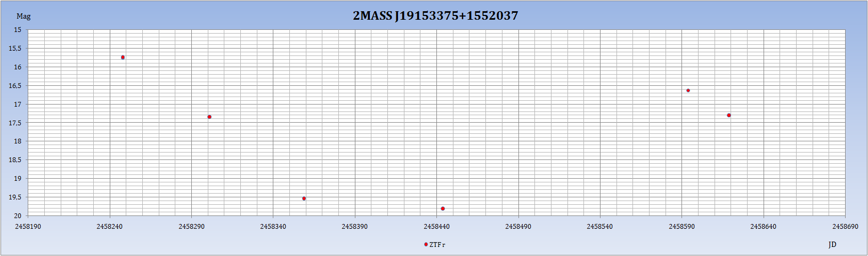Click the JD axis label
The image size is (868, 256).
[832, 244]
